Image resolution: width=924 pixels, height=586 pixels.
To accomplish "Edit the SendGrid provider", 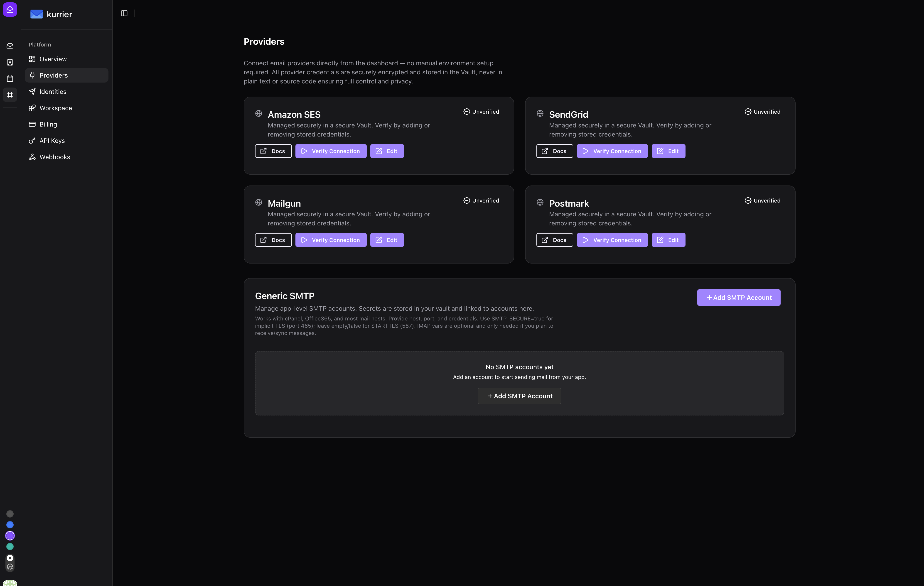I will [668, 151].
